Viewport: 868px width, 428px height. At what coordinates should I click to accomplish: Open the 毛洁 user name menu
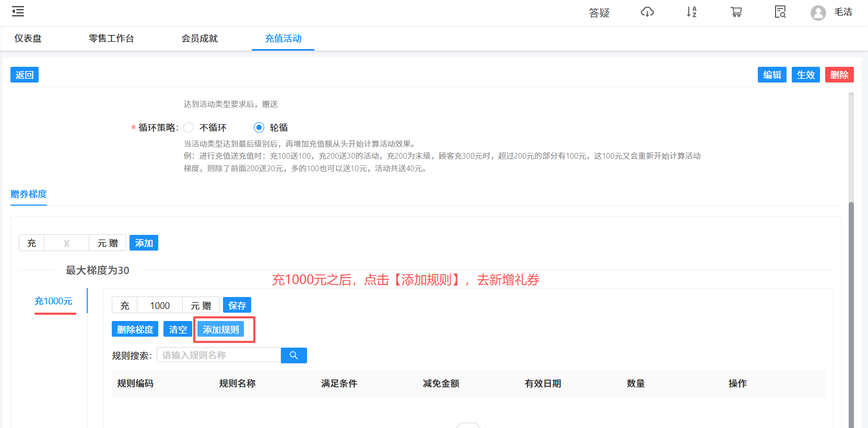843,12
